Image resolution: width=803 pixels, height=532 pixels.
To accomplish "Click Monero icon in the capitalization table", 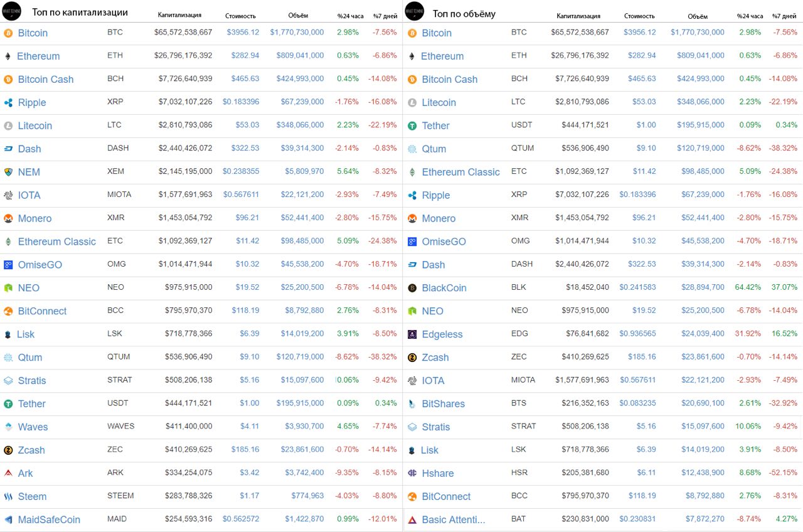I will (x=8, y=218).
